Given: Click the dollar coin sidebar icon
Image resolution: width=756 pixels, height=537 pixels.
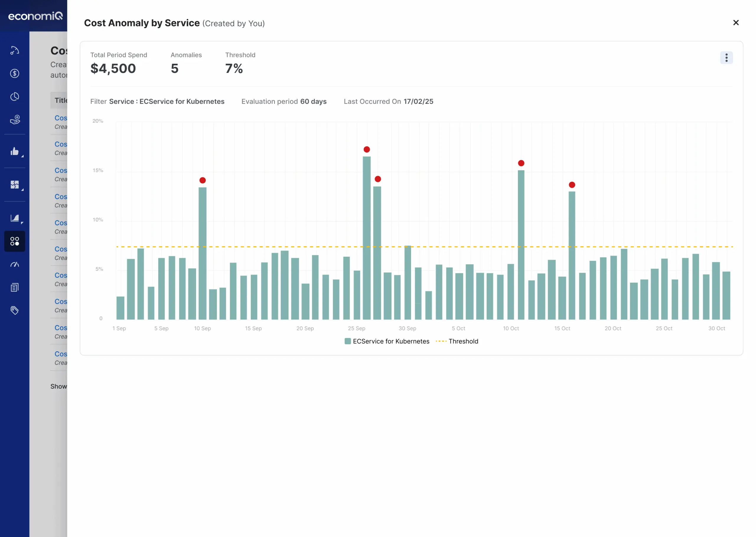Looking at the screenshot, I should tap(14, 73).
